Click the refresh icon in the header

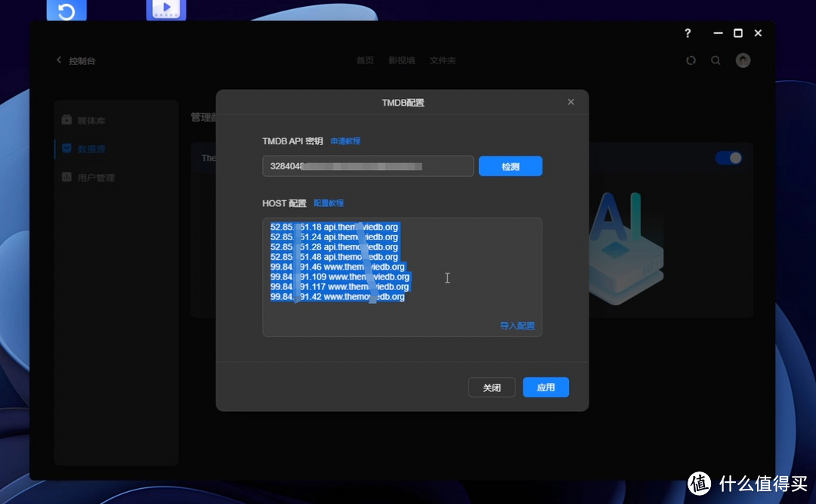pos(691,60)
